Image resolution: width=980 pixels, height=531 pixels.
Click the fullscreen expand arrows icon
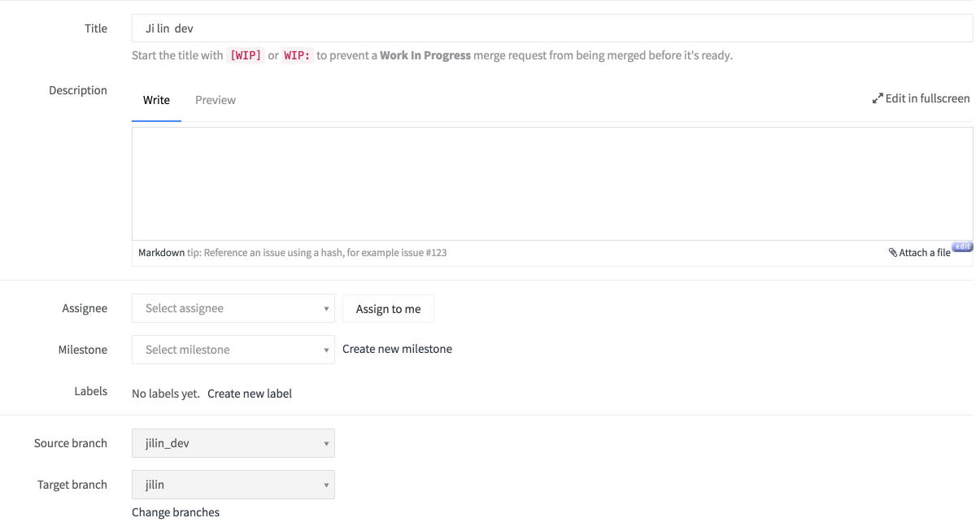[878, 98]
